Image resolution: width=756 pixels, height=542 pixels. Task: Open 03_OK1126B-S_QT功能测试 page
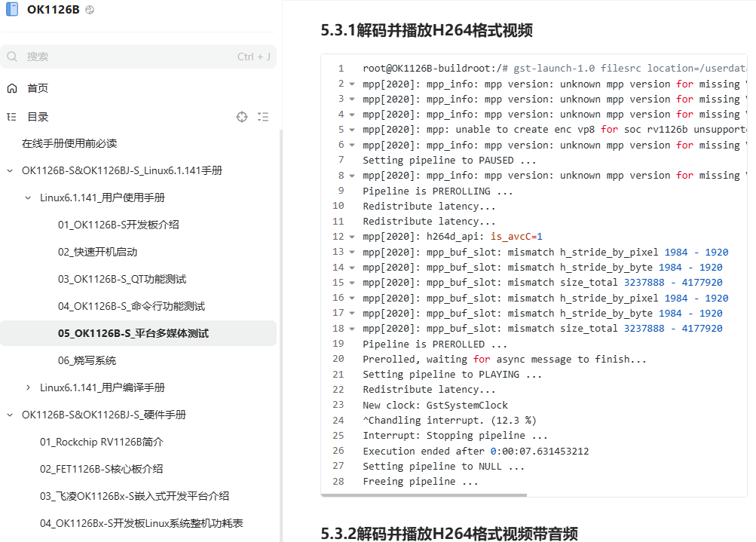tap(121, 279)
